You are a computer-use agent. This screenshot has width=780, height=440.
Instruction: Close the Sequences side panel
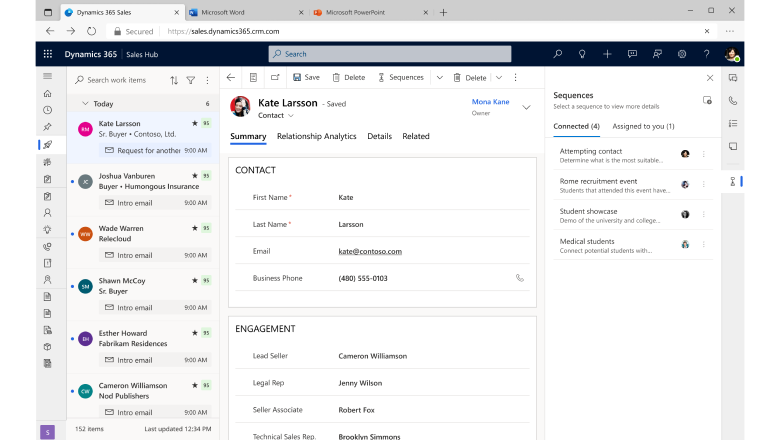(x=710, y=78)
